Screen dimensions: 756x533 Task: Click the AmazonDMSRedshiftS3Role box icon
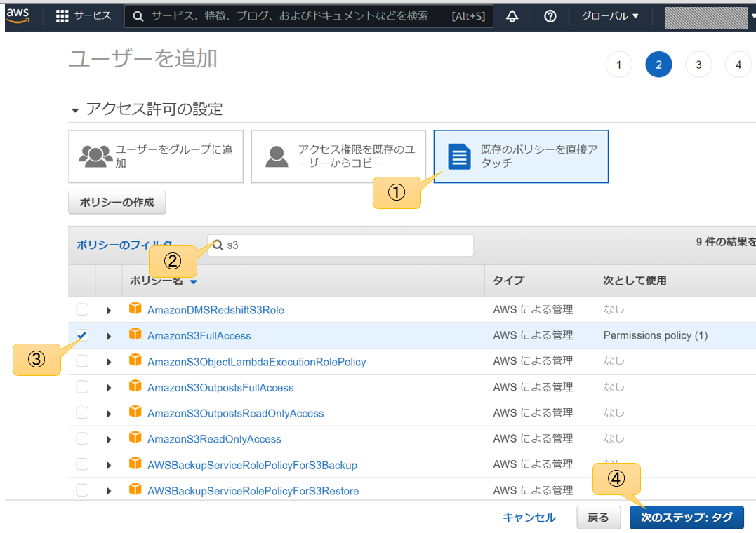click(x=135, y=309)
